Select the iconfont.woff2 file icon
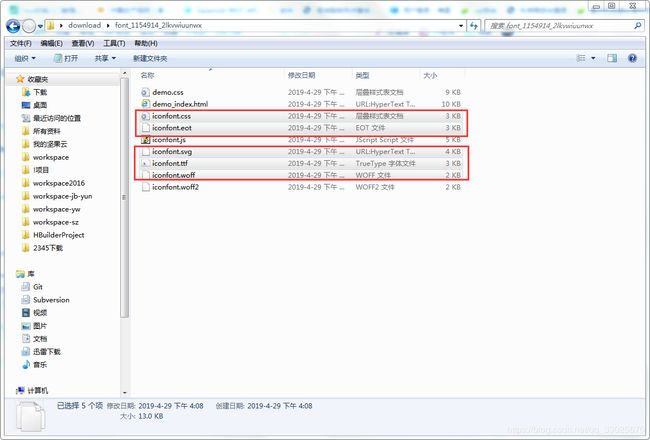The height and width of the screenshot is (440, 650). [x=145, y=187]
